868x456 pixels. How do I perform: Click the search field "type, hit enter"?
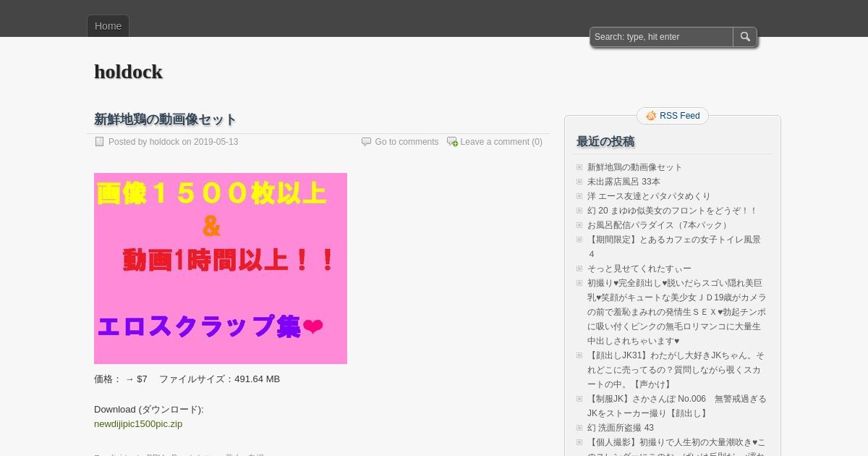coord(662,37)
